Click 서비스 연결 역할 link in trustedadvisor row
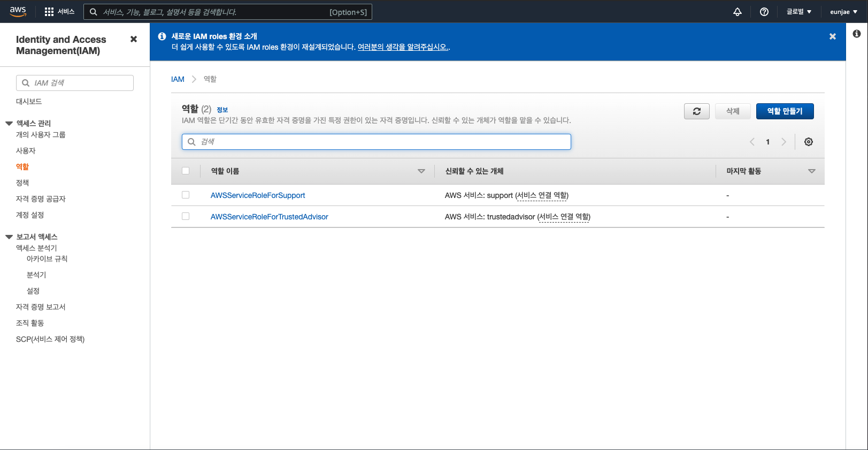 (x=564, y=217)
